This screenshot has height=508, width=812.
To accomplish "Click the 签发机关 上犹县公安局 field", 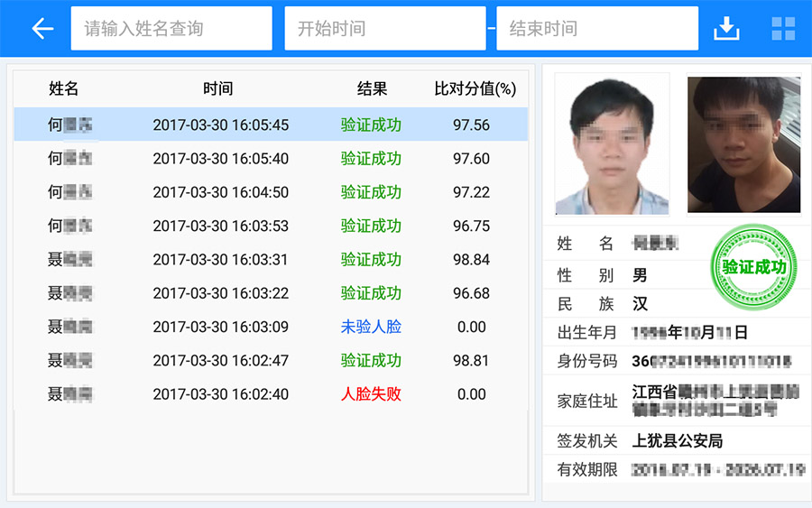I will [x=677, y=441].
